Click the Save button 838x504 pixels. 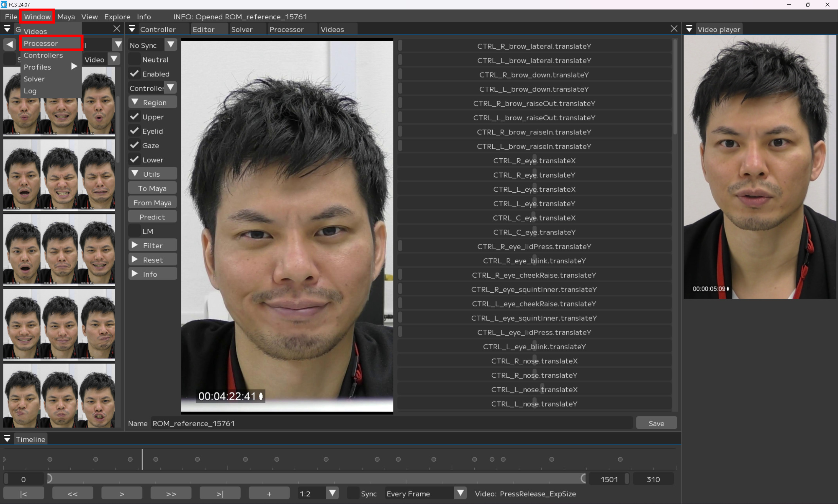[x=656, y=423]
